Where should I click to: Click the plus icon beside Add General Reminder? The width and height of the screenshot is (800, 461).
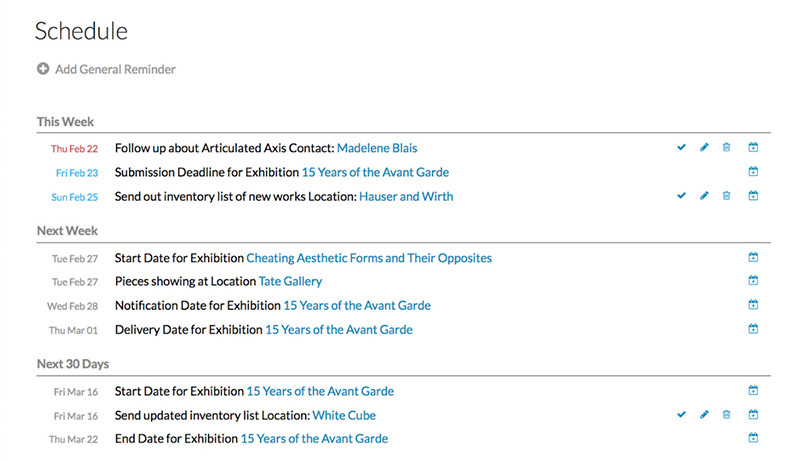click(x=43, y=69)
